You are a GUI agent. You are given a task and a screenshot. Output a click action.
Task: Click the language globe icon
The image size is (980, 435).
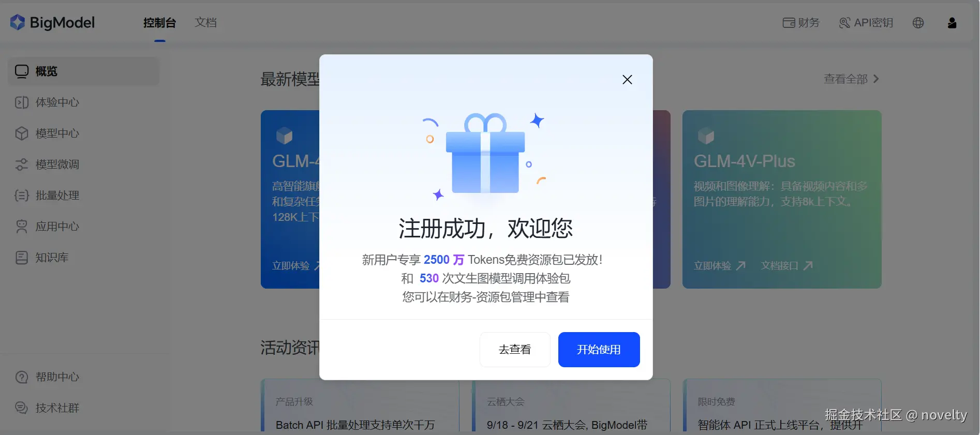[918, 23]
